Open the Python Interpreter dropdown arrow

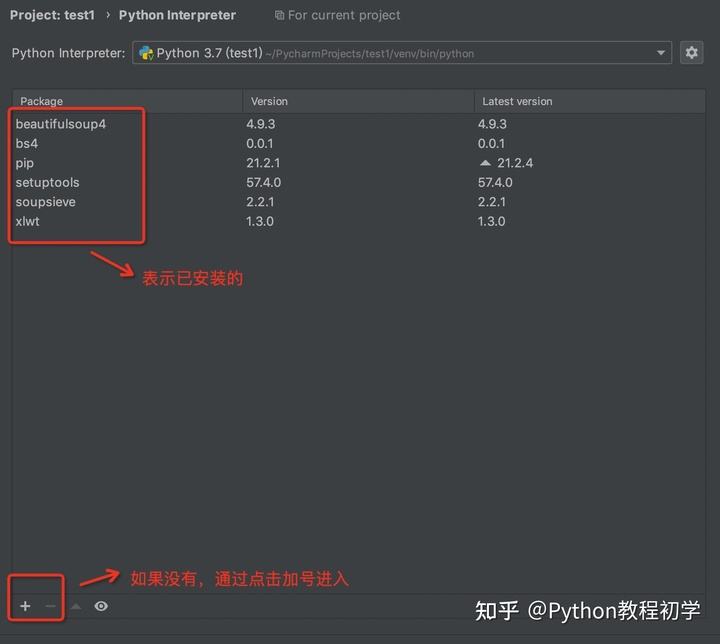tap(660, 53)
